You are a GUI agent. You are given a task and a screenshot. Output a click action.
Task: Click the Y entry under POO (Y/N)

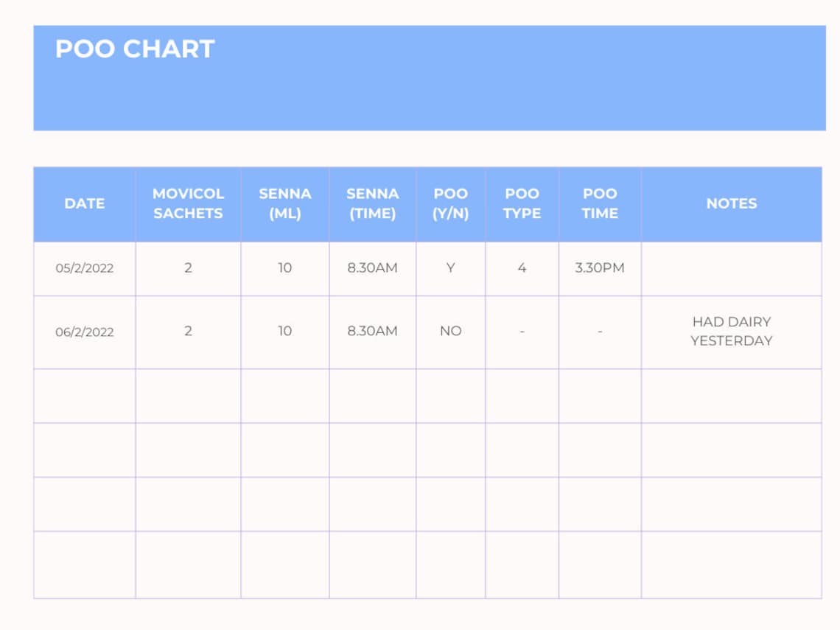[x=451, y=268]
